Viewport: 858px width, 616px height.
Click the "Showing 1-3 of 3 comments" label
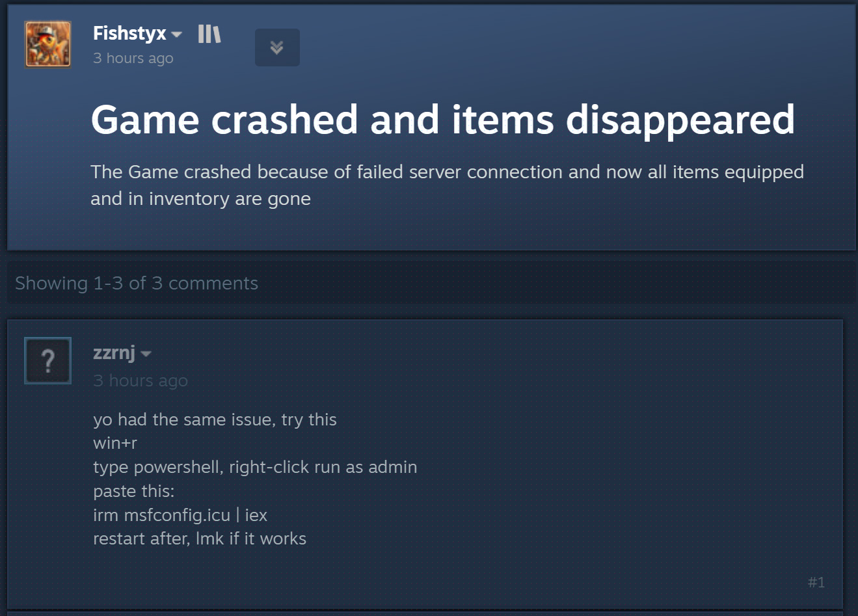[137, 283]
